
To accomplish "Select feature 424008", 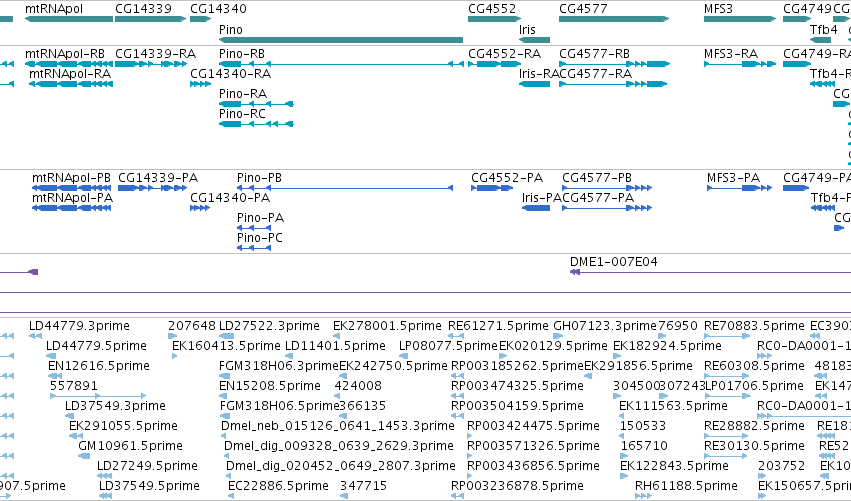I will click(x=358, y=386).
